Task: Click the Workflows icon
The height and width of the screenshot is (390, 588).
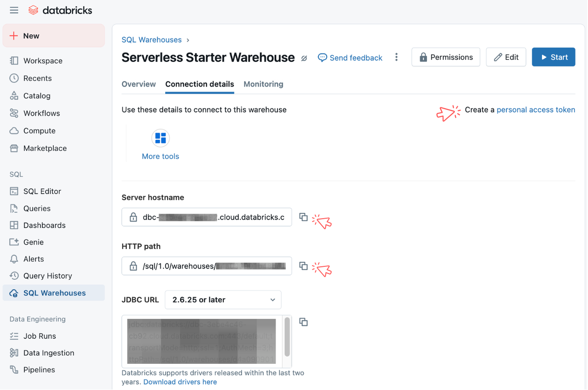Action: click(x=14, y=113)
